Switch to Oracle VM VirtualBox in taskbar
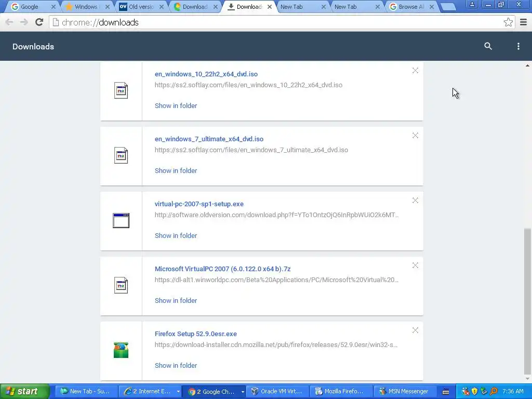 (277, 391)
